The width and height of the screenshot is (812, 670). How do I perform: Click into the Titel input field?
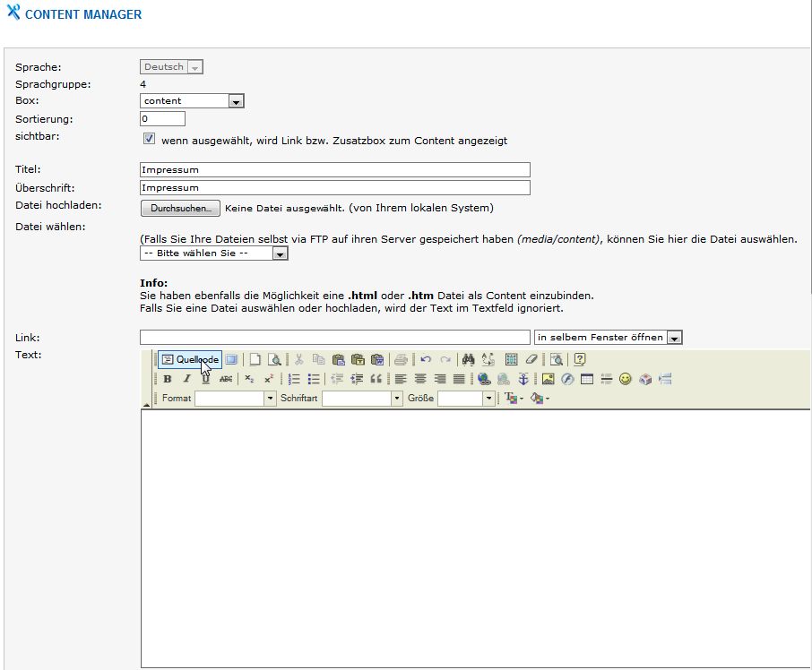335,169
